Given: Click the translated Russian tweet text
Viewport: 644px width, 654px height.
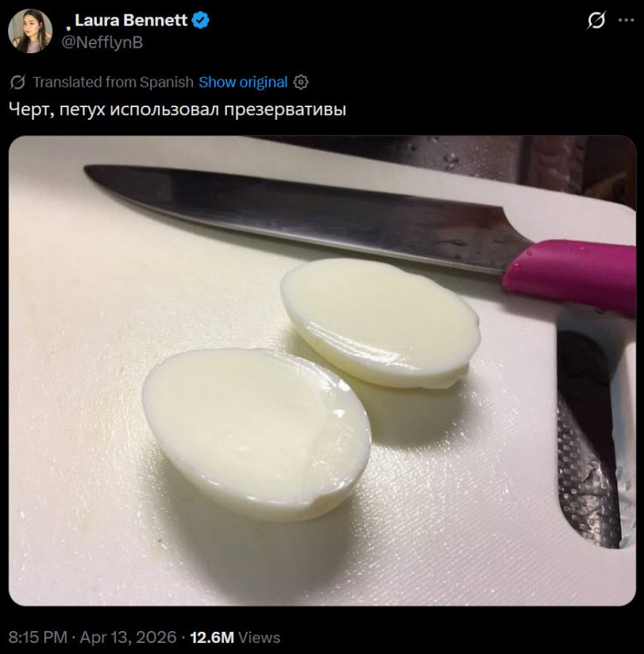Looking at the screenshot, I should (177, 110).
